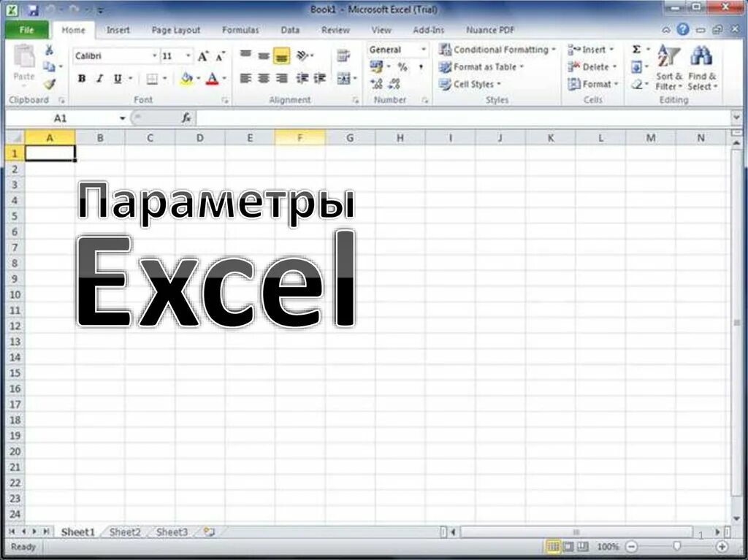Switch to the Page Layout tab
The image size is (748, 560).
click(x=175, y=30)
